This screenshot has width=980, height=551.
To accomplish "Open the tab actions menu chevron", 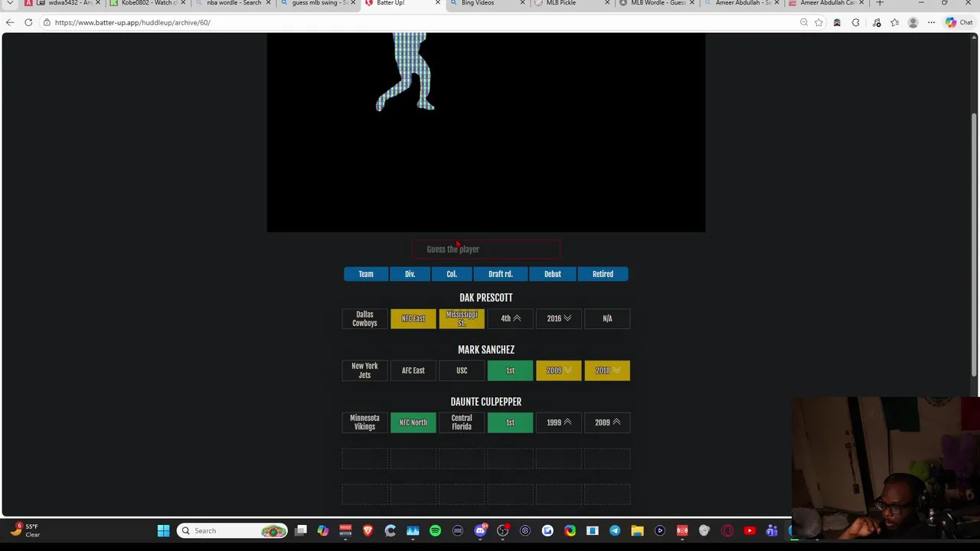I will click(10, 3).
